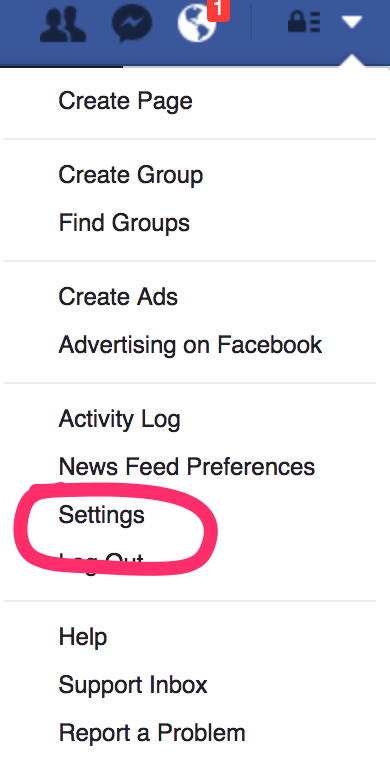
Task: Click the vertical divider in the blue header
Action: (251, 22)
